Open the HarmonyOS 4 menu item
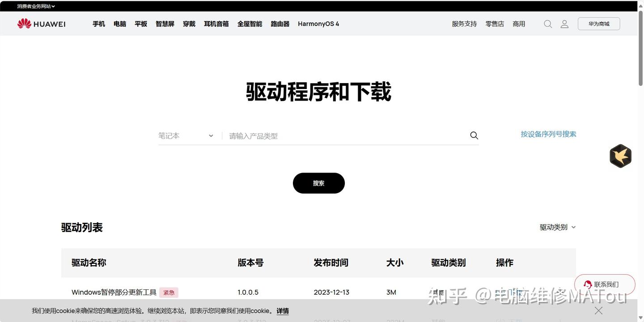The image size is (644, 322). (318, 24)
